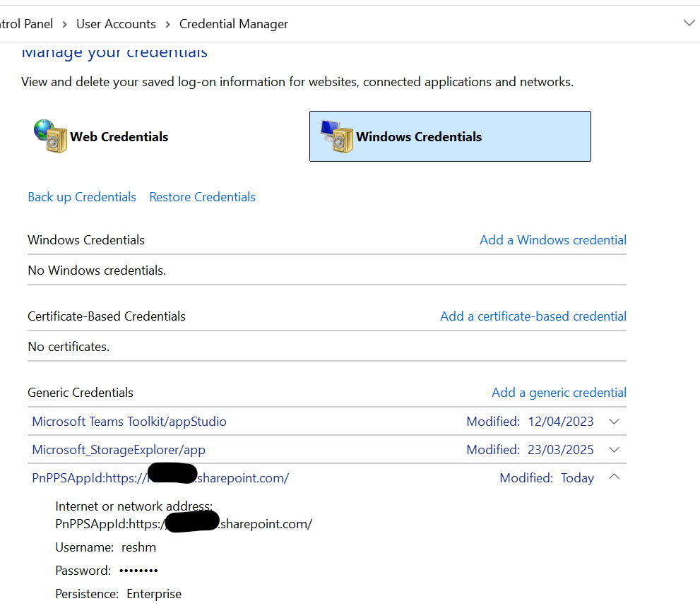Click Add a Windows credential

point(552,239)
